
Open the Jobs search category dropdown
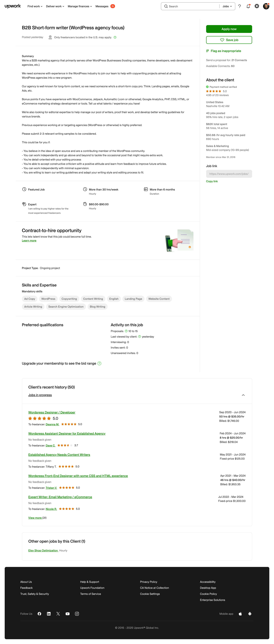pyautogui.click(x=227, y=6)
